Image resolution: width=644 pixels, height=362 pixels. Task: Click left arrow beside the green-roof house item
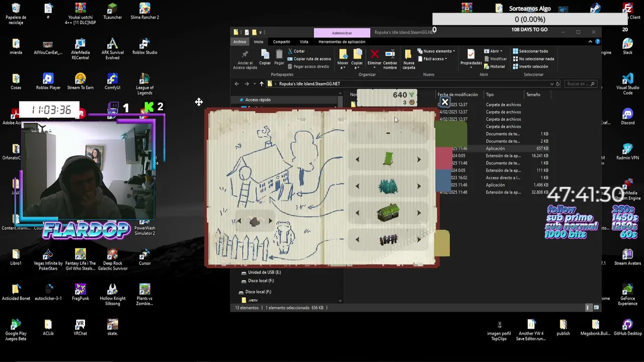(x=357, y=213)
